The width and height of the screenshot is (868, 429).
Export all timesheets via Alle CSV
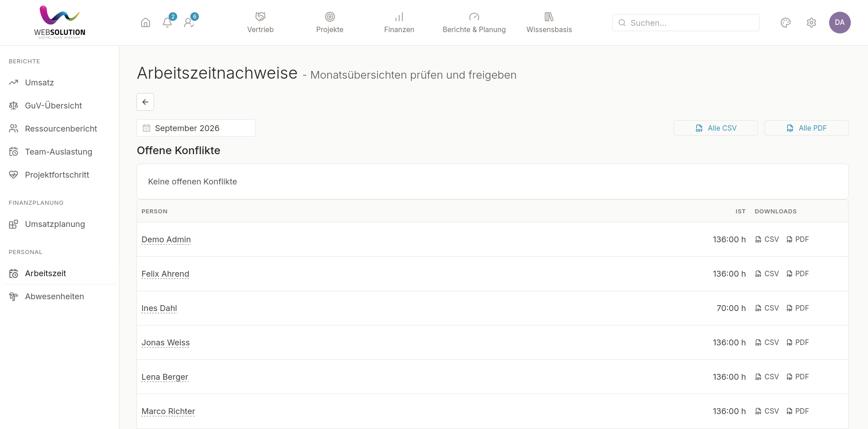click(x=716, y=128)
